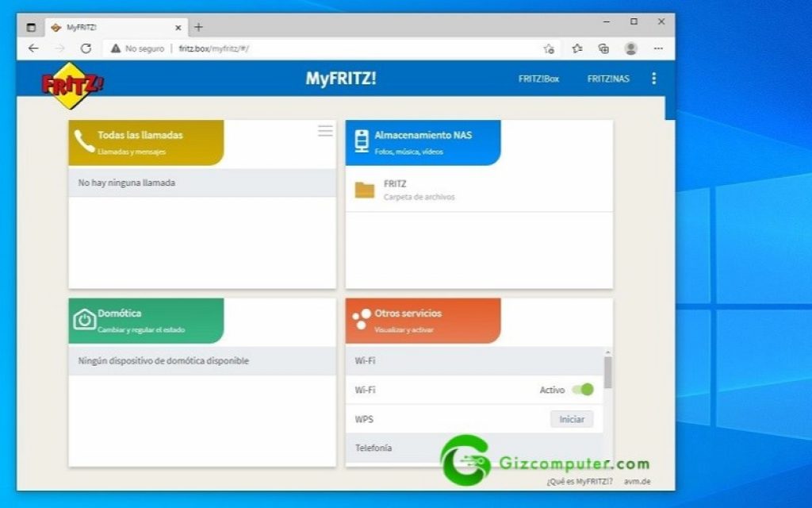Reload the current page
This screenshot has width=812, height=508.
point(86,48)
